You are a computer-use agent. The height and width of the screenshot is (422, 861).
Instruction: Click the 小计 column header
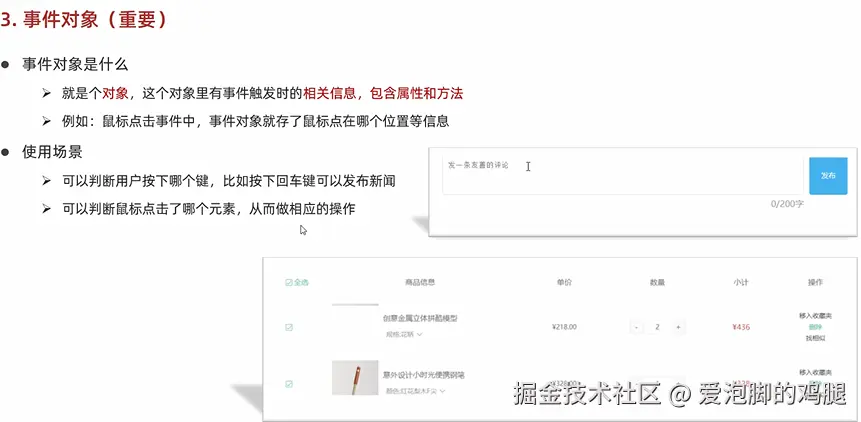(x=741, y=283)
